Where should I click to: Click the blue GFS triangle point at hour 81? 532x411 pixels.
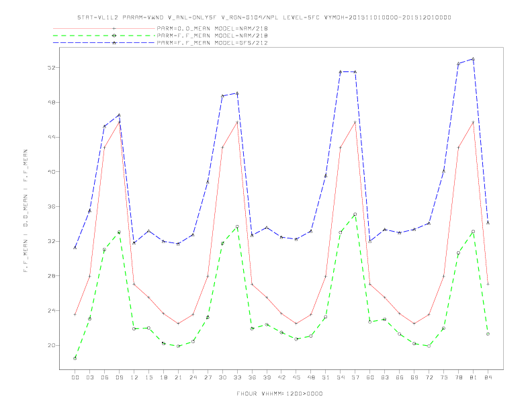tap(473, 59)
